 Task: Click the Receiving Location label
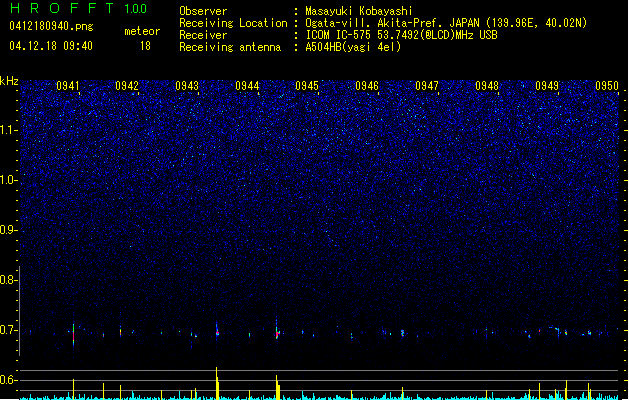click(x=233, y=23)
